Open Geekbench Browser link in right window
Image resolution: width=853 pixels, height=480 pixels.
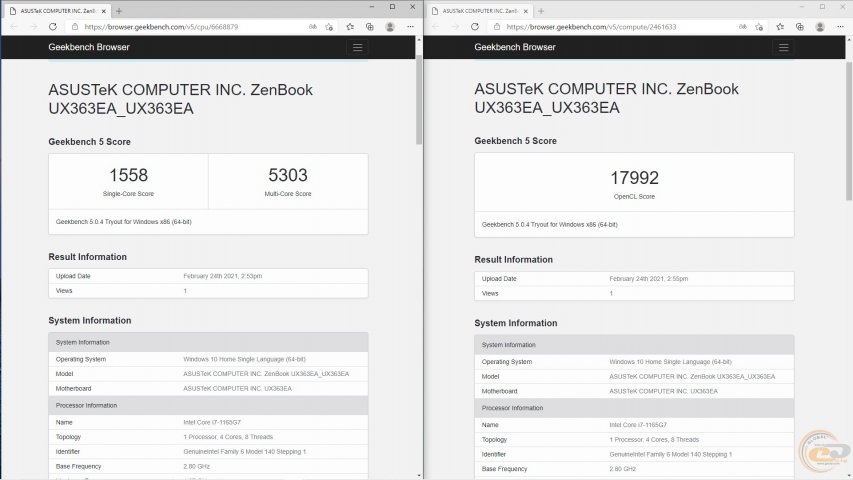tap(515, 47)
